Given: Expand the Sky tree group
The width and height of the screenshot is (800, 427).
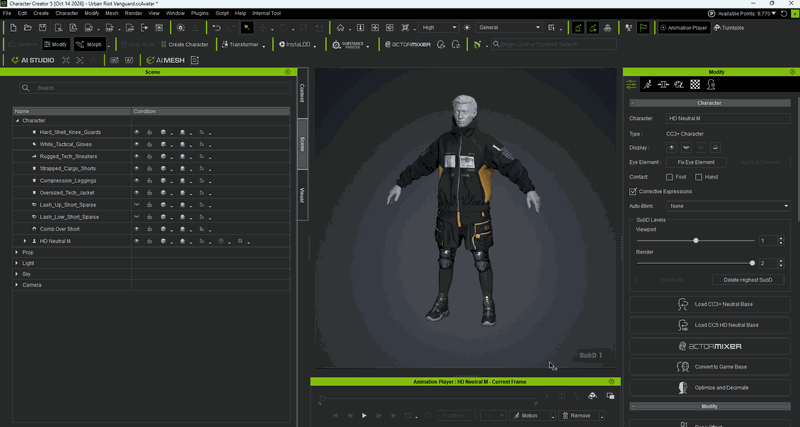Looking at the screenshot, I should pos(17,274).
